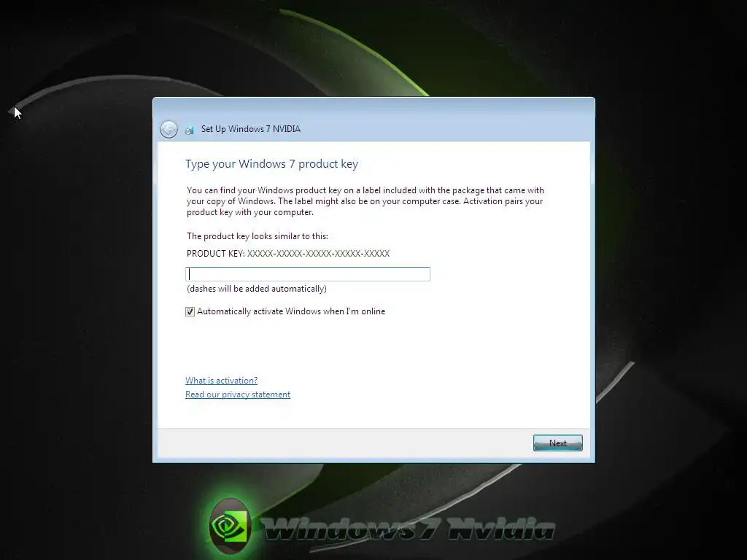This screenshot has width=747, height=560.
Task: Click the setup icon beside the window title
Action: (189, 130)
